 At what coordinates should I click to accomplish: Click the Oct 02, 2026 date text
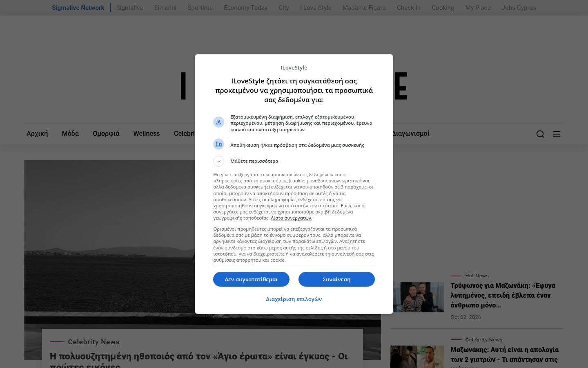coord(466,317)
